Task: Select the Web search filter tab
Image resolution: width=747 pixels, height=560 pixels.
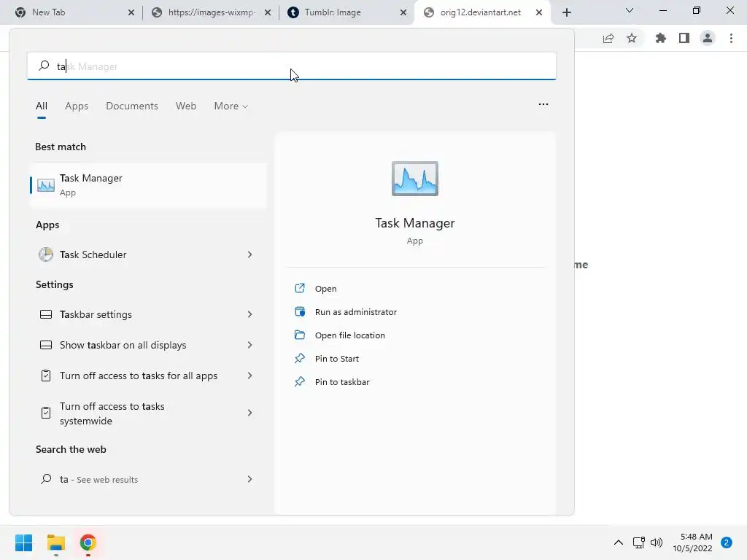Action: click(186, 106)
